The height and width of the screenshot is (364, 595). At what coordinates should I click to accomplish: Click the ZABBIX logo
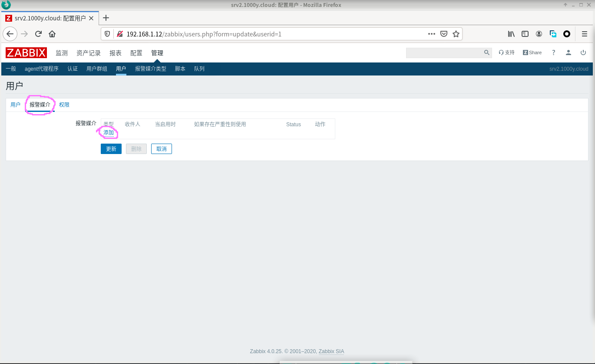[x=26, y=53]
